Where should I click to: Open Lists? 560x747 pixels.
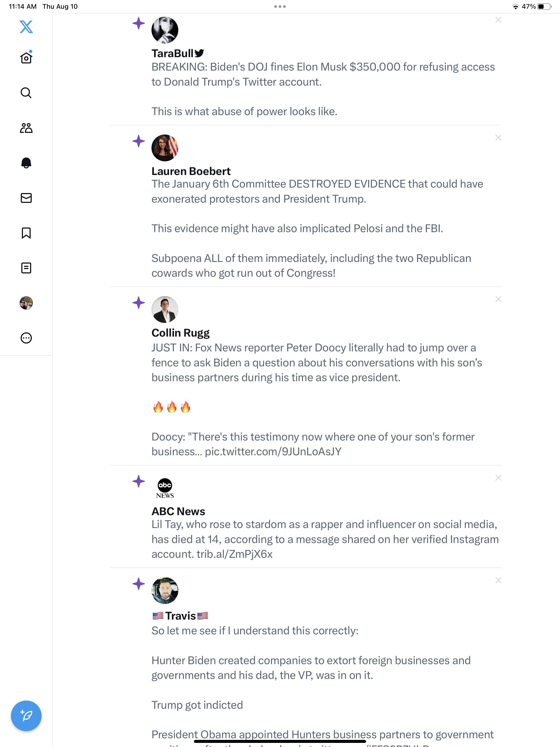(x=26, y=268)
